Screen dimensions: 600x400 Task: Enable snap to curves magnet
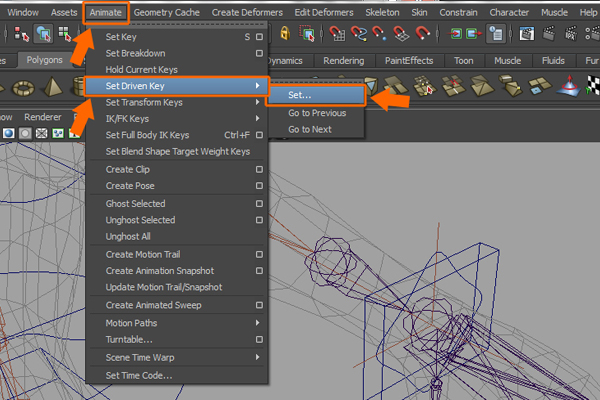click(359, 34)
